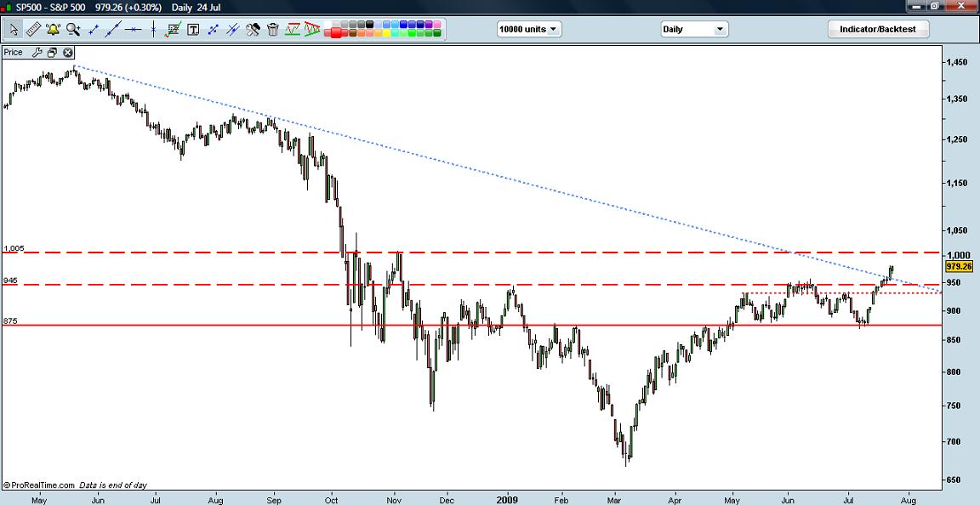Pick the black color swatch
Image resolution: width=980 pixels, height=505 pixels.
pyautogui.click(x=369, y=25)
